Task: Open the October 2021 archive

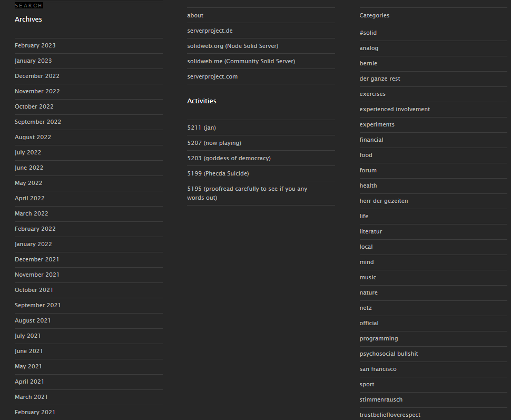Action: 34,290
